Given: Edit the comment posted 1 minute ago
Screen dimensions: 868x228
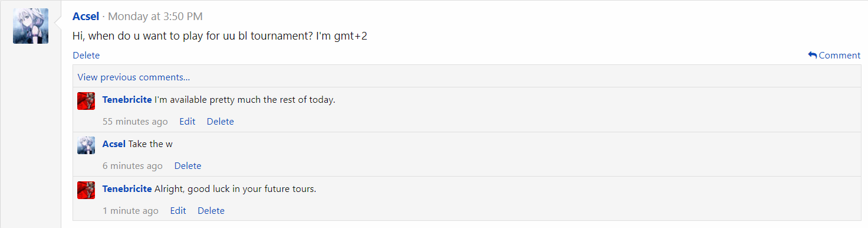Looking at the screenshot, I should point(178,211).
